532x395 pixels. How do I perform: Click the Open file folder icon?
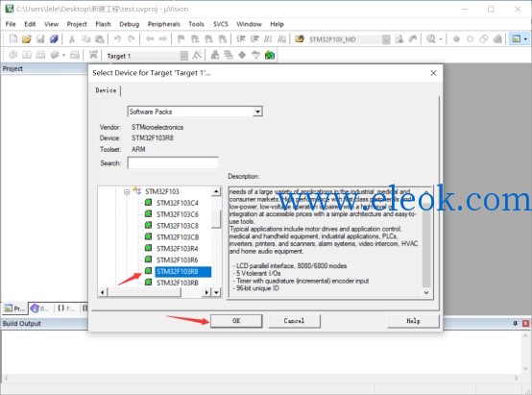(27, 39)
